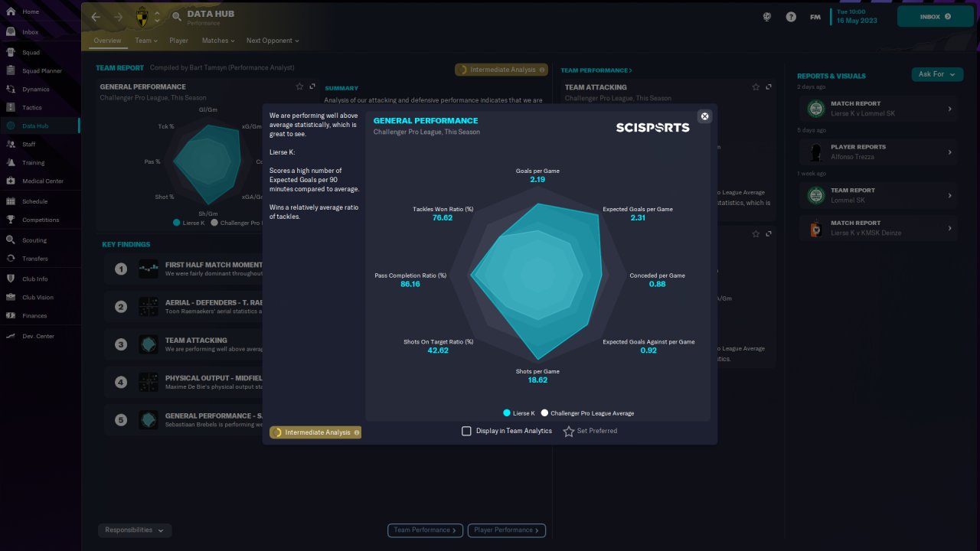Screen dimensions: 980x551
Task: Close the General Performance dialog
Action: [x=705, y=116]
